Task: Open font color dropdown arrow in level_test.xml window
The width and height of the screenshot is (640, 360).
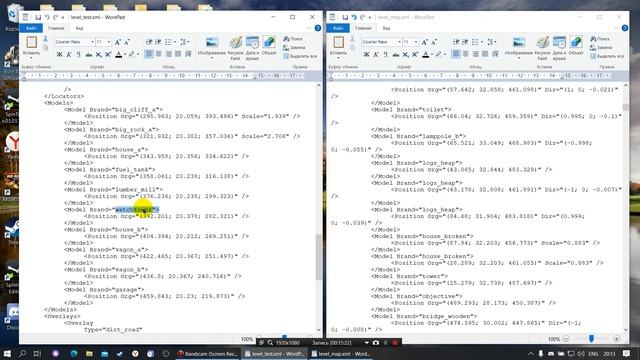Action: pos(124,54)
